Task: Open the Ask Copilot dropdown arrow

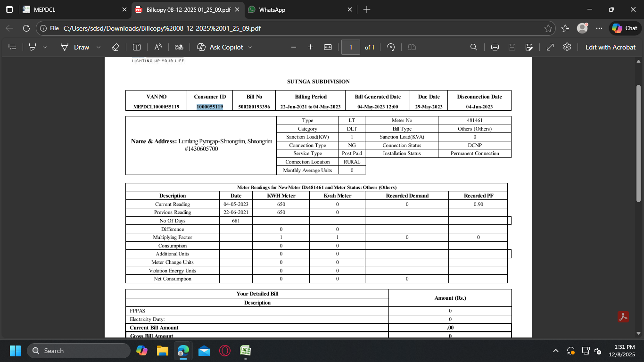Action: point(250,47)
